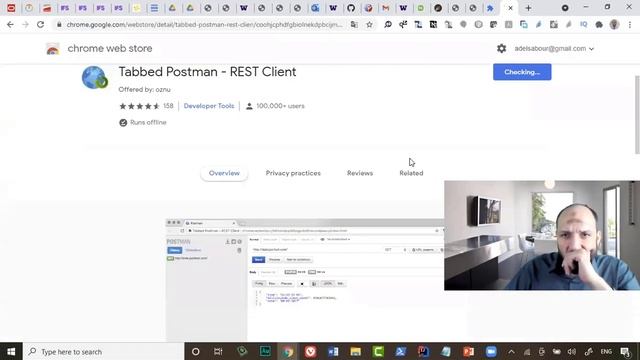
Task: Open Google Chrome from taskbar
Action: [288, 351]
